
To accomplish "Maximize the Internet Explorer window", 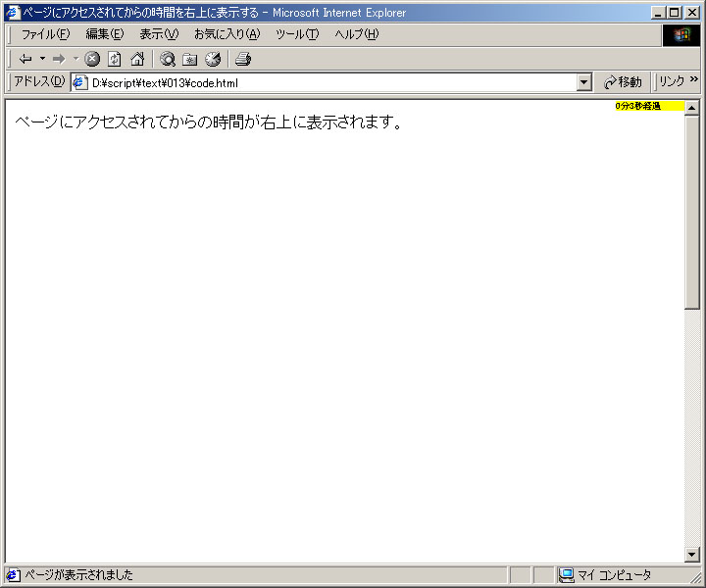I will (x=674, y=13).
